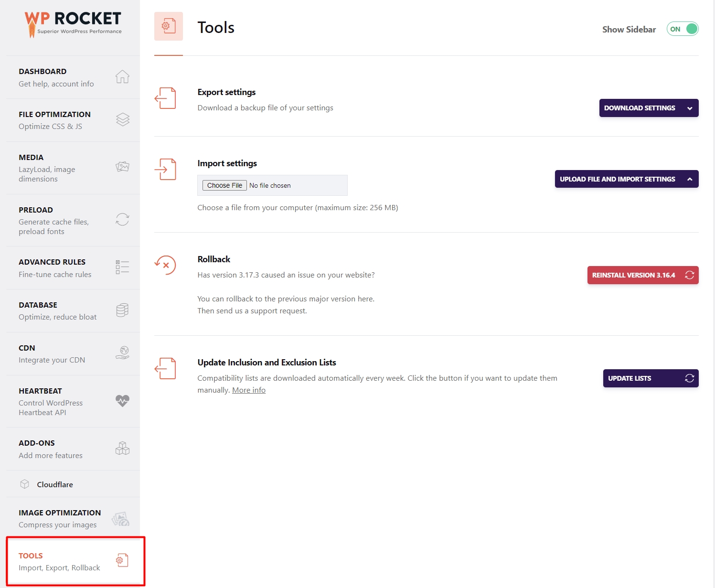Click Upload File and Import Settings button
This screenshot has height=588, width=715.
pyautogui.click(x=627, y=179)
